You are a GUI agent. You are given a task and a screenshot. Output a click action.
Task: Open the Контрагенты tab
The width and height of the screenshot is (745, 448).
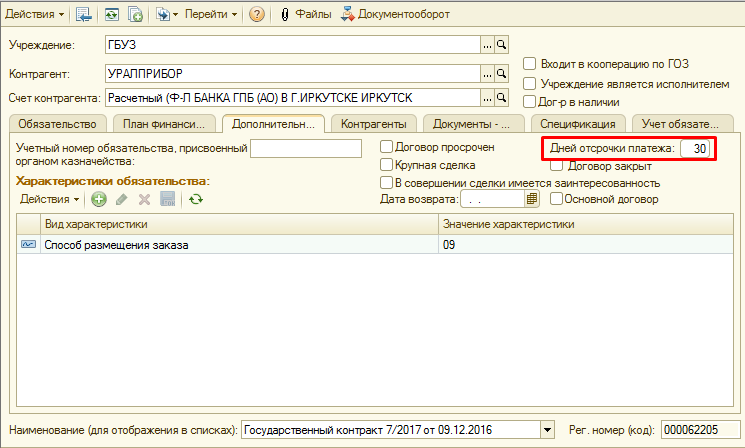tap(373, 124)
